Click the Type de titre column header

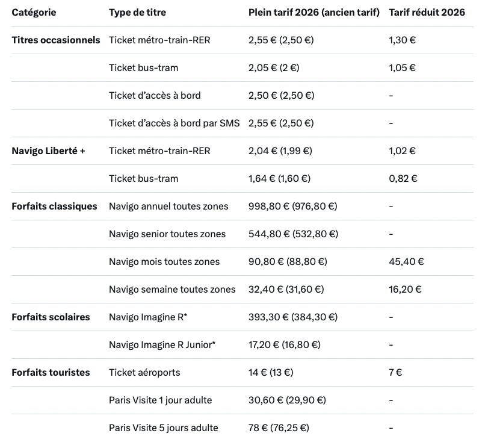point(137,12)
